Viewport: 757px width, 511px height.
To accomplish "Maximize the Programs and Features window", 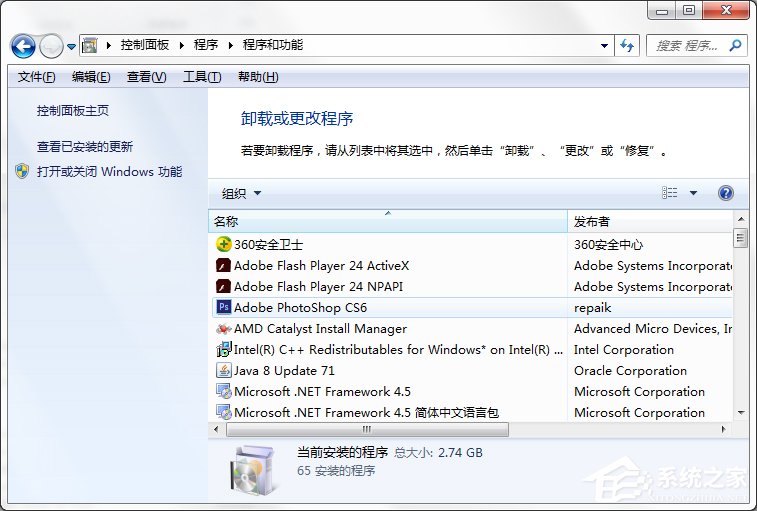I will click(x=689, y=11).
